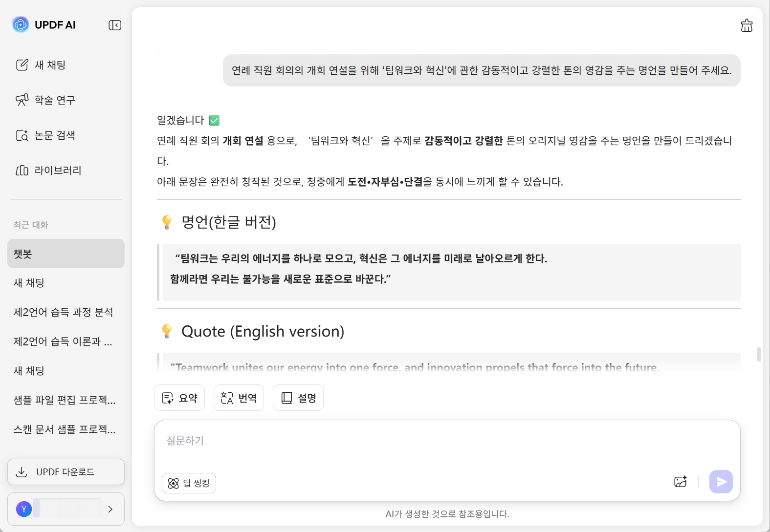Select the 번역 translate mode

pos(239,398)
